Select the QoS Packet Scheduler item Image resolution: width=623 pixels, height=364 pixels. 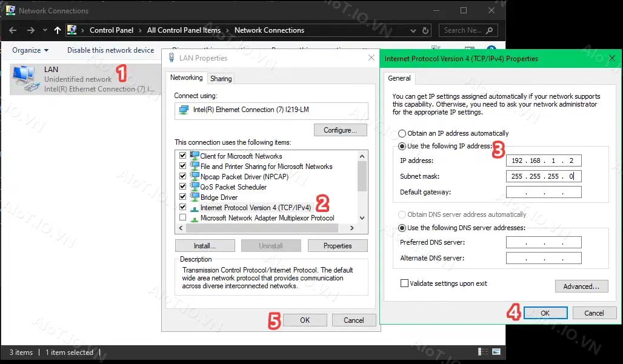(233, 187)
